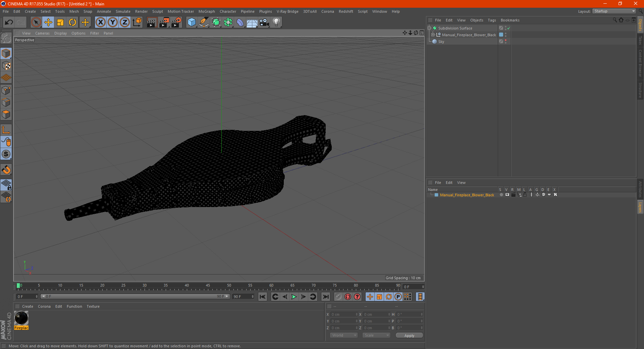Viewport: 644px width, 349px height.
Task: Click the Render to Picture Viewer icon
Action: click(164, 22)
